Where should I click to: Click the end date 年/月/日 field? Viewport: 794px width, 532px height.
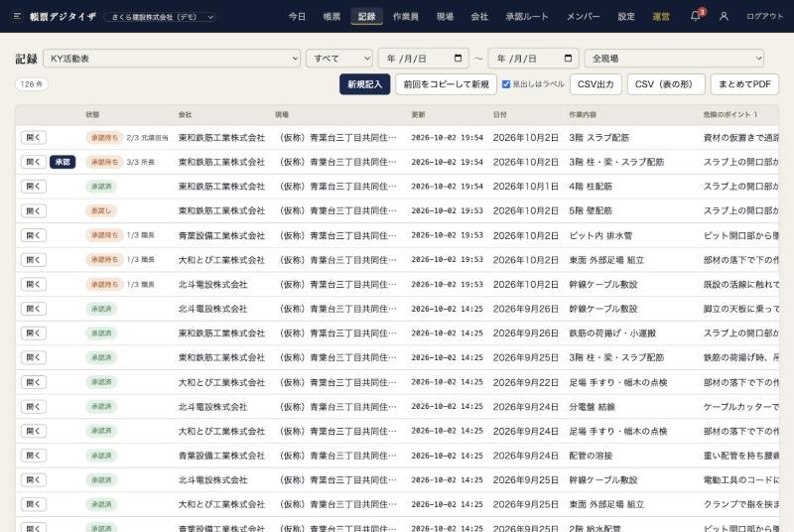[534, 59]
